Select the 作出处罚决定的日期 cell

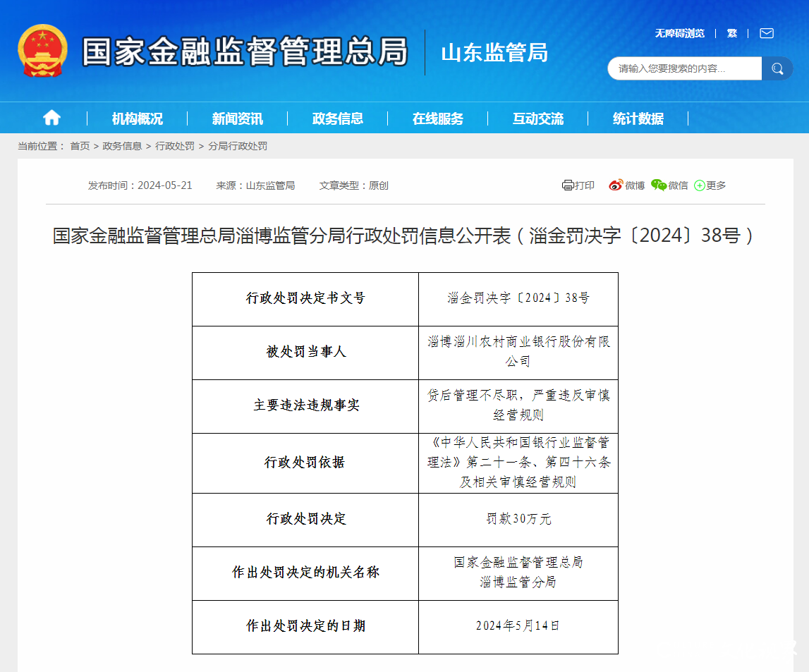click(305, 627)
